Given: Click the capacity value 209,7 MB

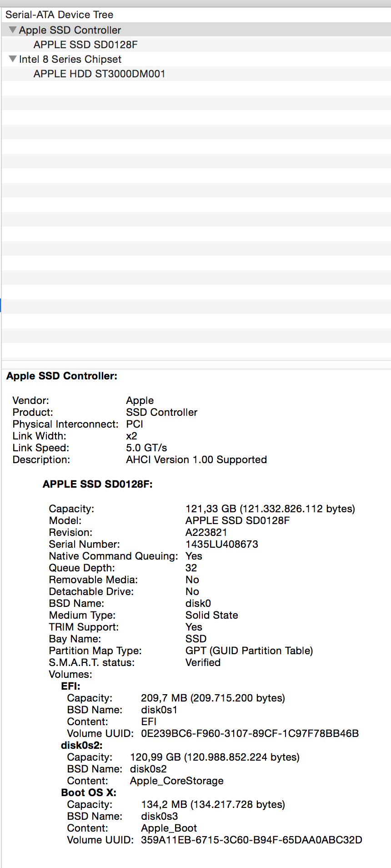Looking at the screenshot, I should [x=213, y=698].
